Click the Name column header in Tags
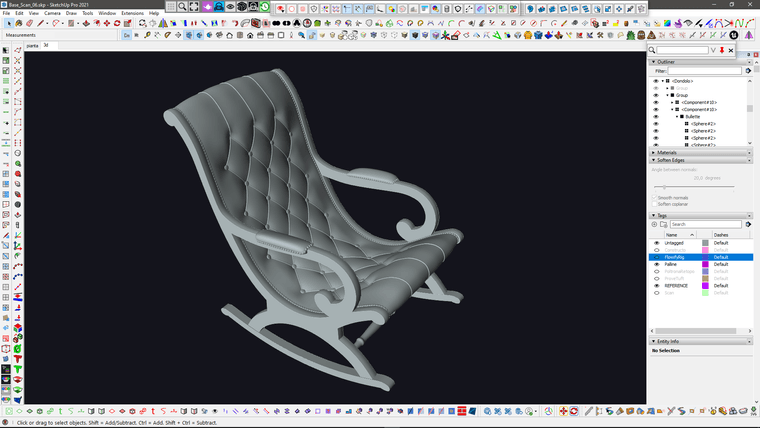Viewport: 760px width, 428px height. (x=672, y=235)
